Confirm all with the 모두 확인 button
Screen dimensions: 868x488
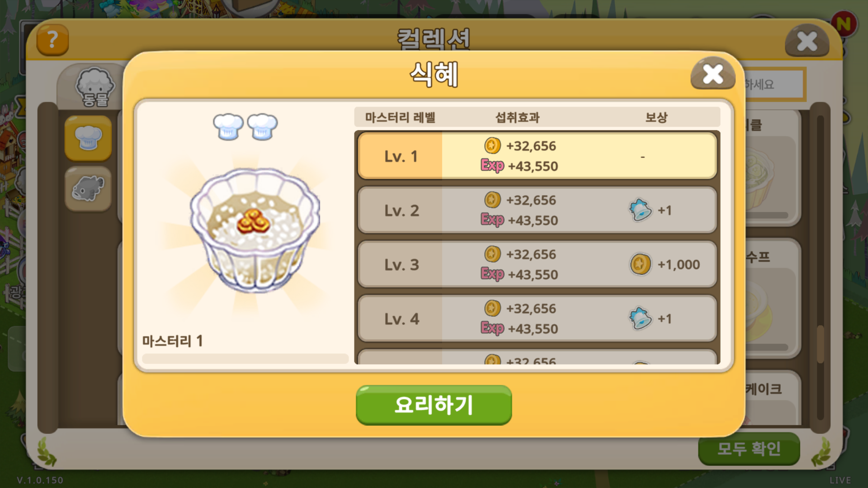(x=749, y=449)
